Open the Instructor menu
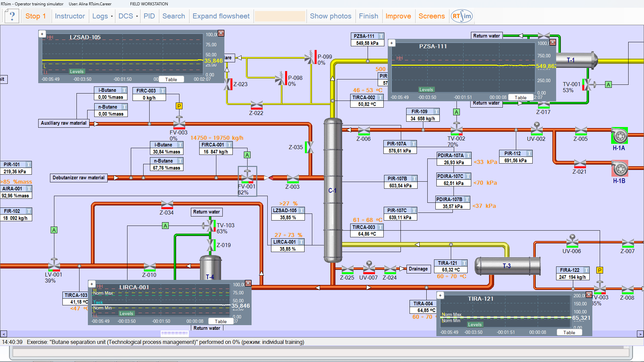 tap(70, 16)
